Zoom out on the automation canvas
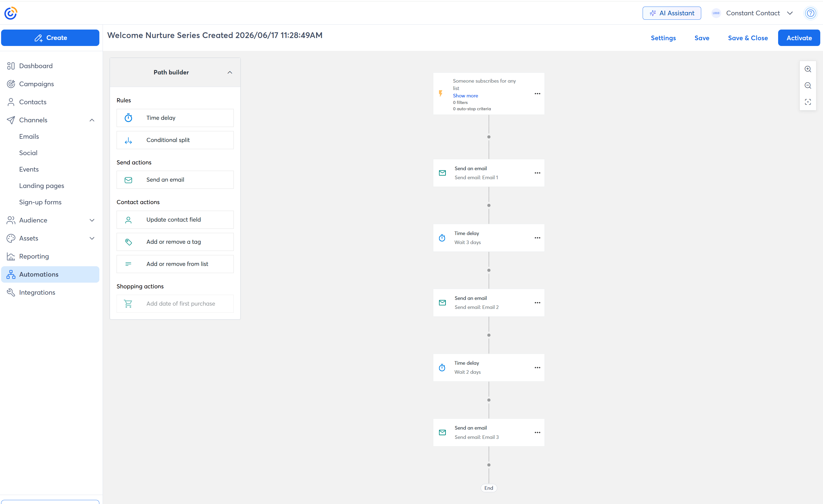Screen dimensions: 823x504 (808, 85)
